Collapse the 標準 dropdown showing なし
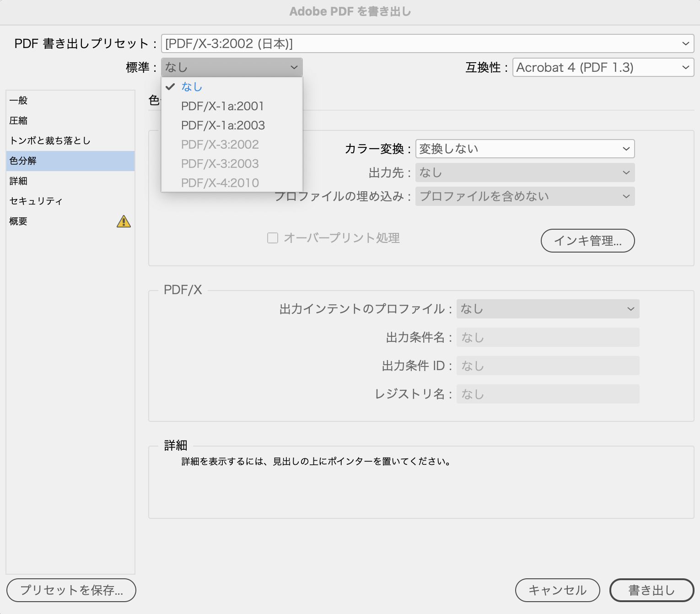This screenshot has width=700, height=614. [232, 67]
